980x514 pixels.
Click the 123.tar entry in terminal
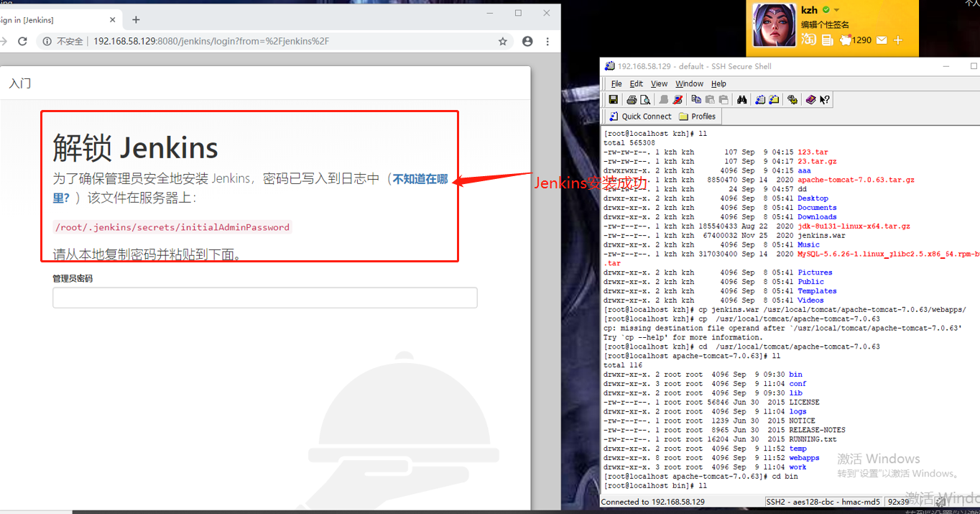(x=813, y=152)
